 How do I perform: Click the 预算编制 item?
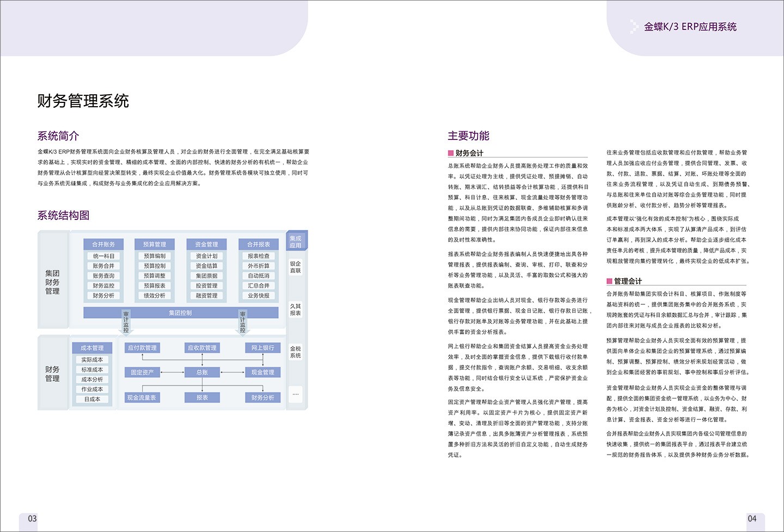click(155, 256)
